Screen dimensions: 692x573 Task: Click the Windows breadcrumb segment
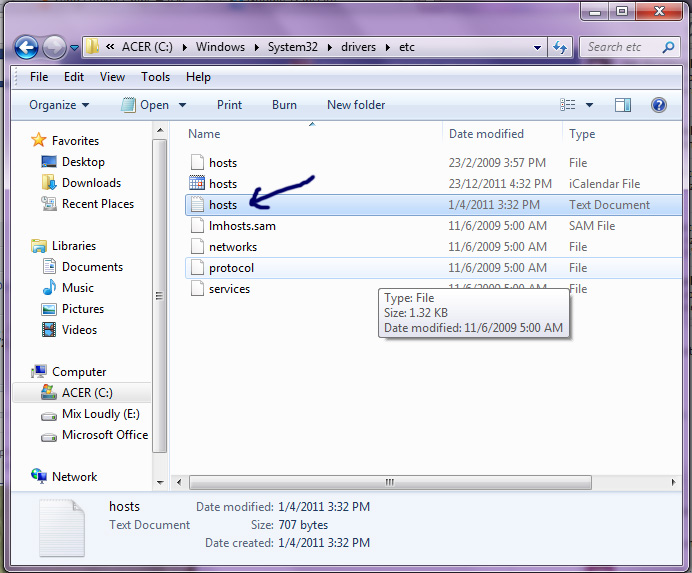coord(220,47)
